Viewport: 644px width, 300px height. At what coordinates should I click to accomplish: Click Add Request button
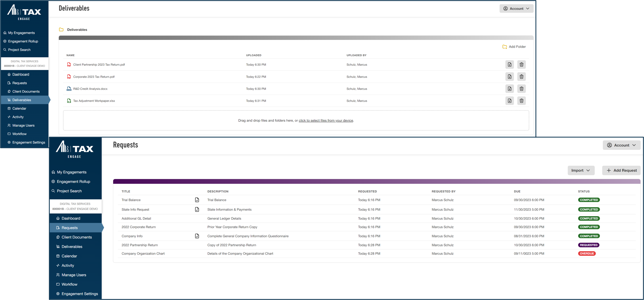(x=621, y=170)
